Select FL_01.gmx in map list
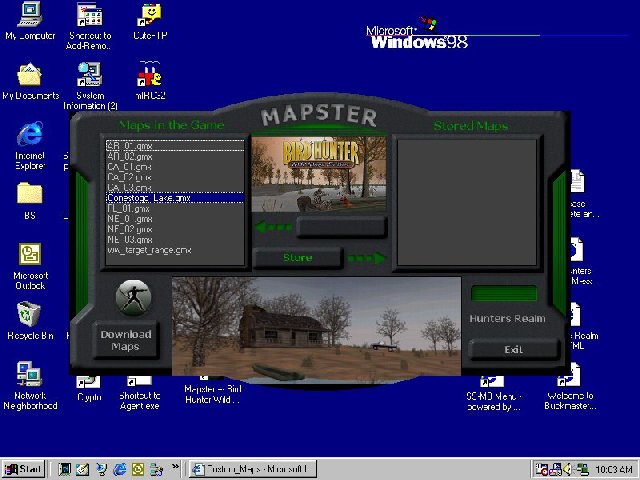This screenshot has height=480, width=640. [x=175, y=209]
